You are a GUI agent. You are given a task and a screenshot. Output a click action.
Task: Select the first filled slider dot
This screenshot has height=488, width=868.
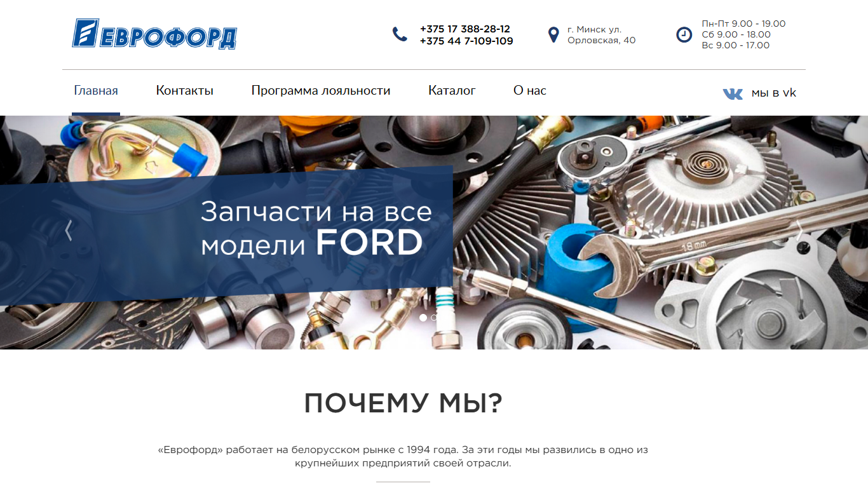[x=423, y=317]
